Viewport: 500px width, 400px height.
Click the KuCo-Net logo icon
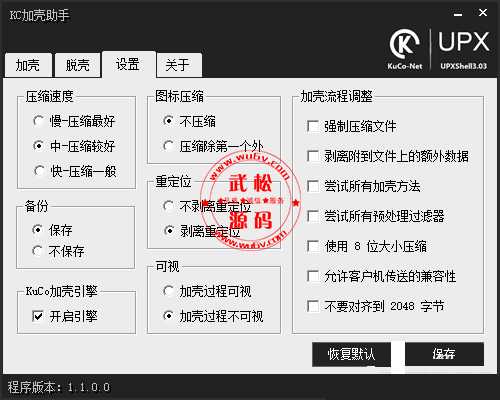[x=405, y=49]
